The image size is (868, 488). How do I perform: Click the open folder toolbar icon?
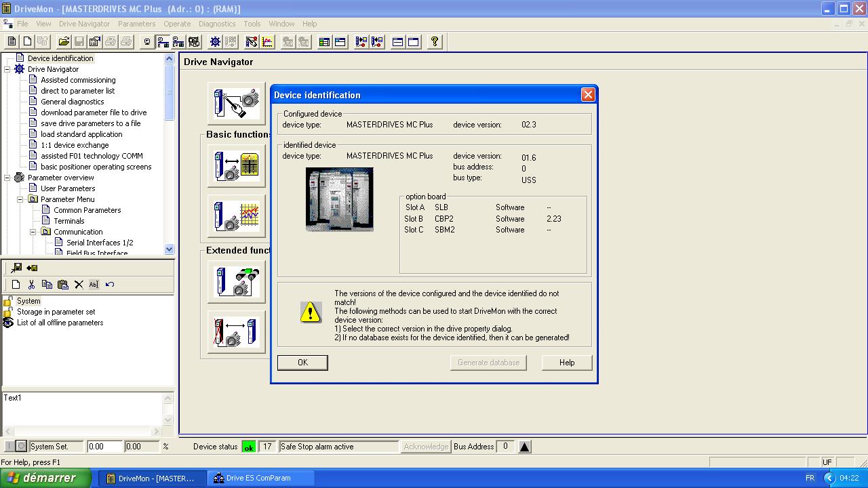(64, 42)
